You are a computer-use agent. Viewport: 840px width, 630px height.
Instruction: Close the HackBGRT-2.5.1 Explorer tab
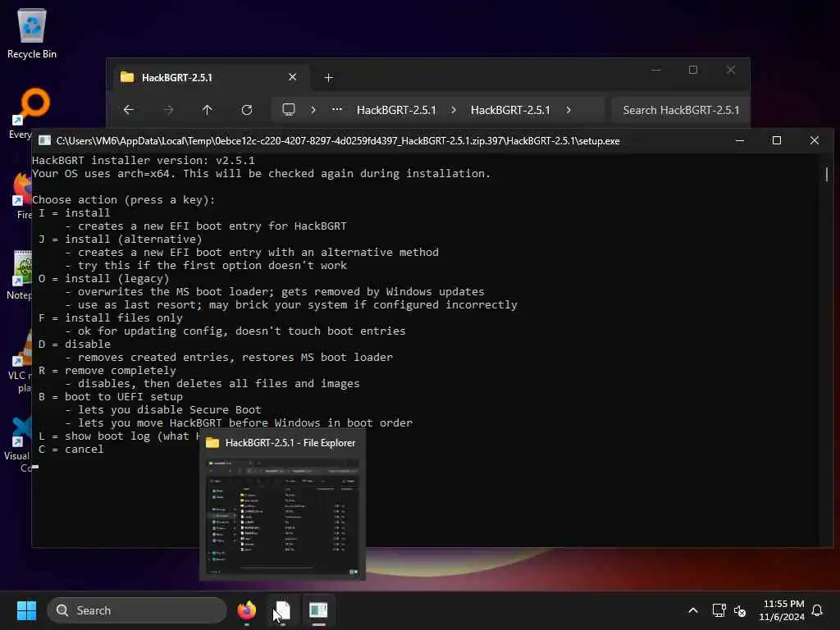coord(293,77)
